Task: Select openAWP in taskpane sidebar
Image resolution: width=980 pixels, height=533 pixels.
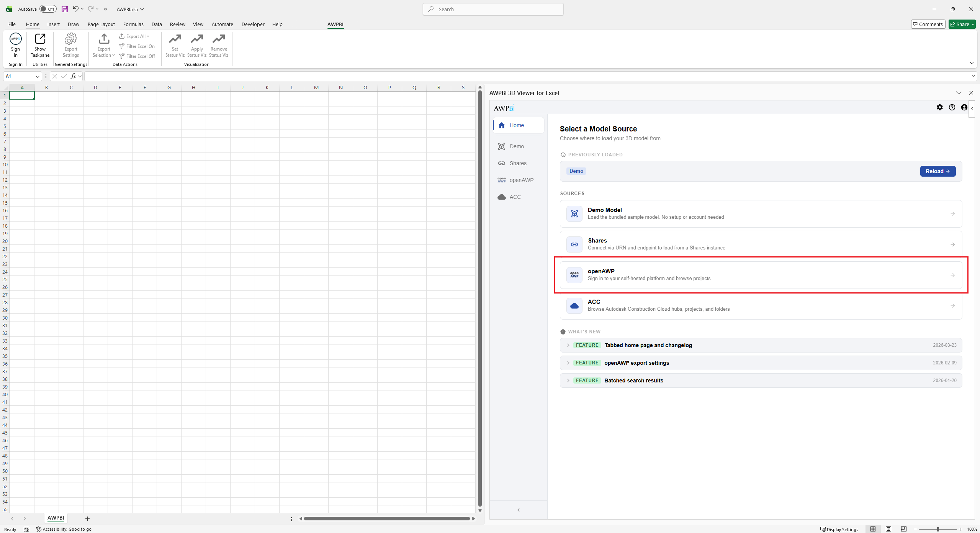Action: point(518,180)
